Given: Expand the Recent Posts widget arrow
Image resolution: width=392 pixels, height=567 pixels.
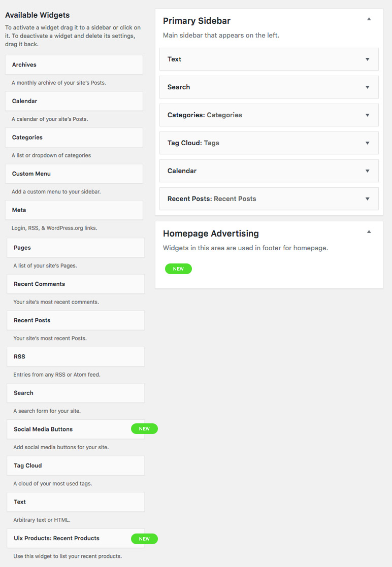Looking at the screenshot, I should coord(367,199).
